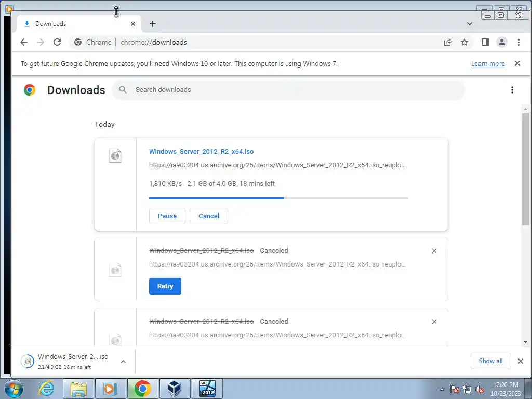This screenshot has width=532, height=399.
Task: Click the Chrome site info icon in address bar
Action: tap(78, 42)
